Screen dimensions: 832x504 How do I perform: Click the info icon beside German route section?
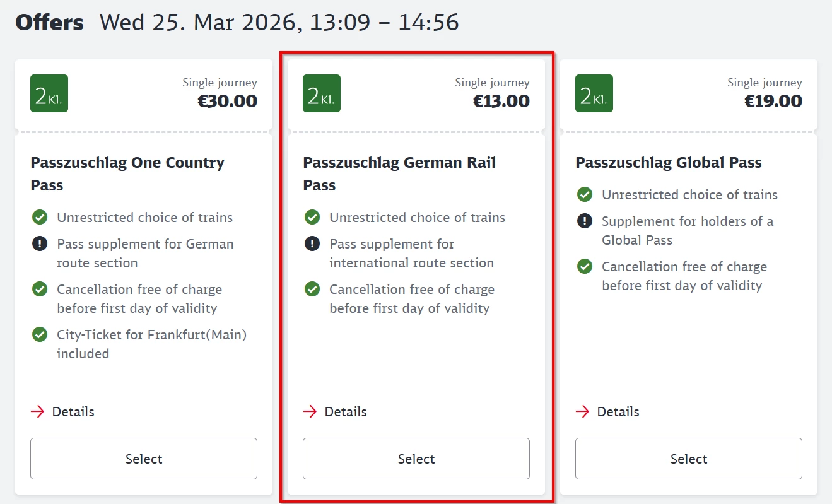coord(40,244)
